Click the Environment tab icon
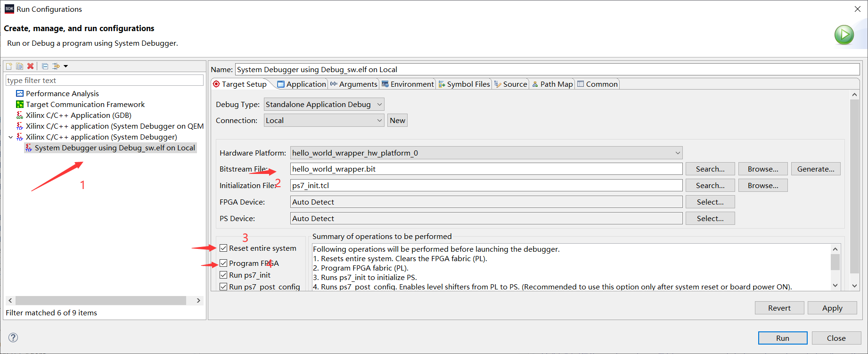Viewport: 868px width, 354px height. tap(385, 84)
